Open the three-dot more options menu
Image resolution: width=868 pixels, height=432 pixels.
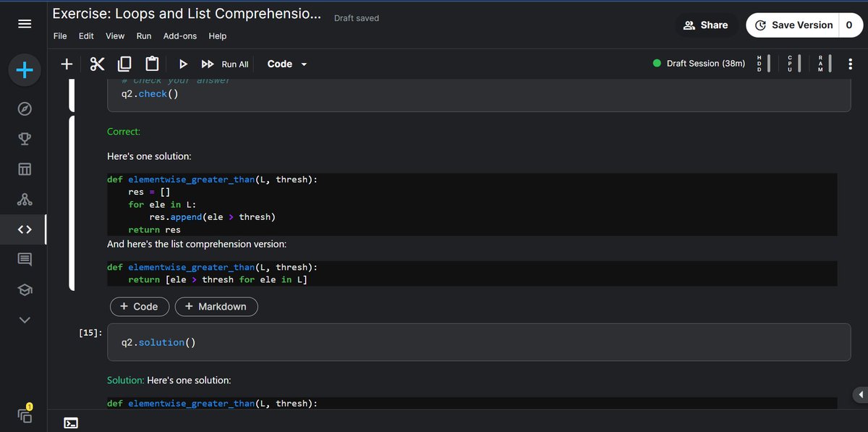coord(850,64)
